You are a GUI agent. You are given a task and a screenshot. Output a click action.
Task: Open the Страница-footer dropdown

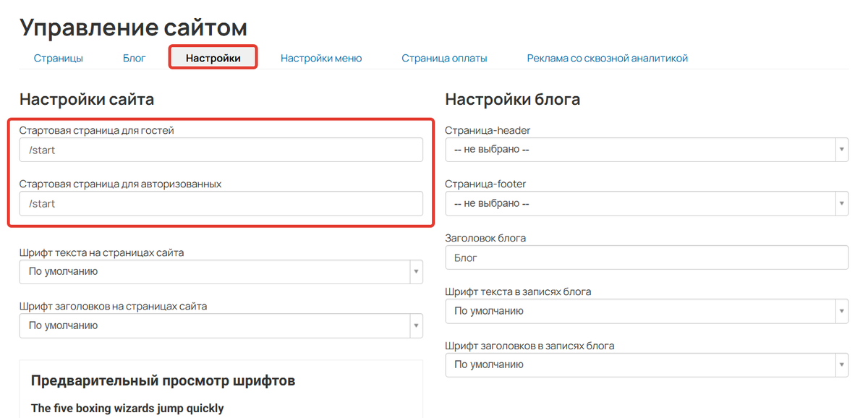(x=647, y=204)
